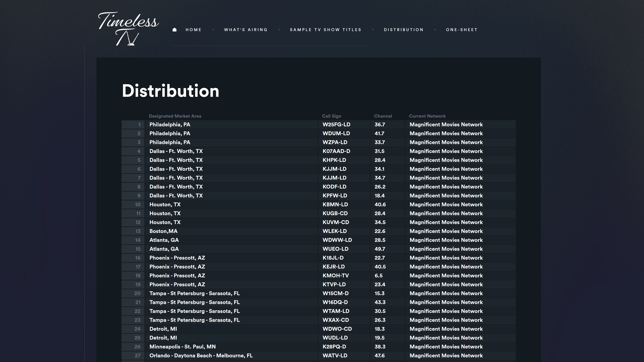Open Sample TV Show Titles page
644x362 pixels.
pos(325,30)
